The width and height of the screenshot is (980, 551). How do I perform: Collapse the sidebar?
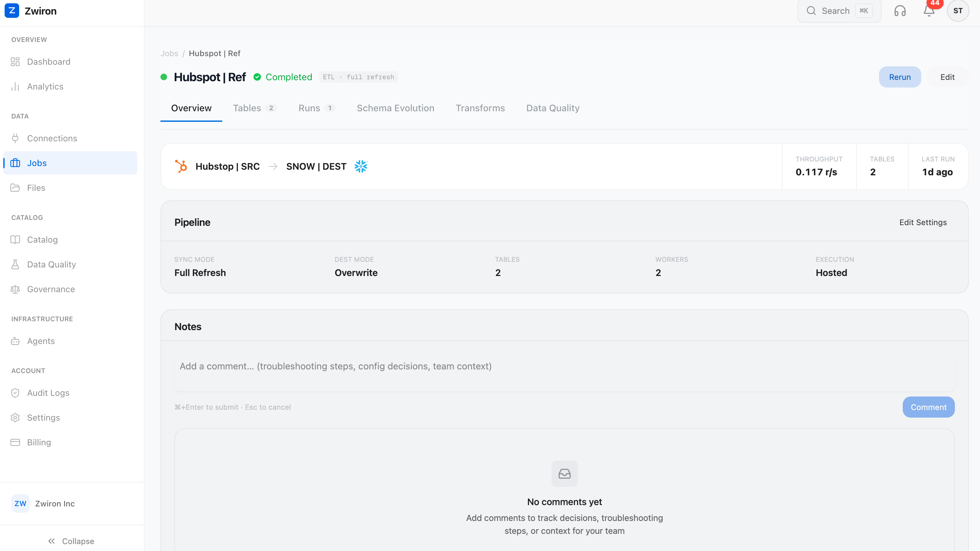coord(72,541)
